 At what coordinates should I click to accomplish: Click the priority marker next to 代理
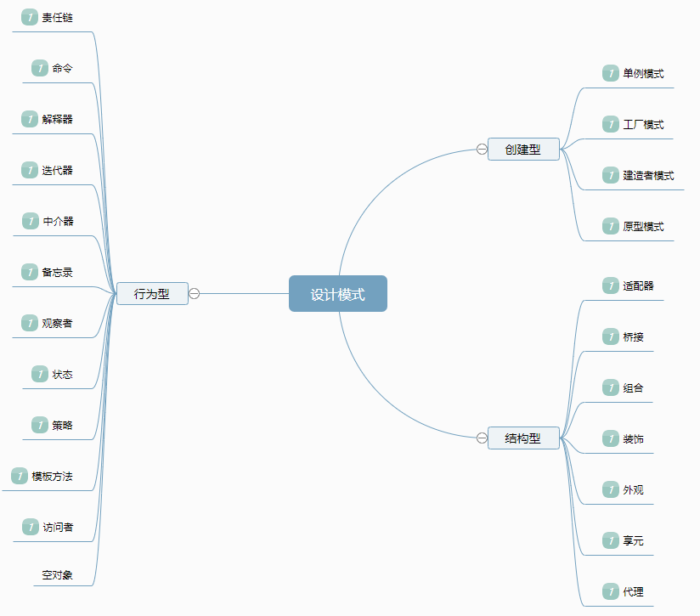coord(611,591)
